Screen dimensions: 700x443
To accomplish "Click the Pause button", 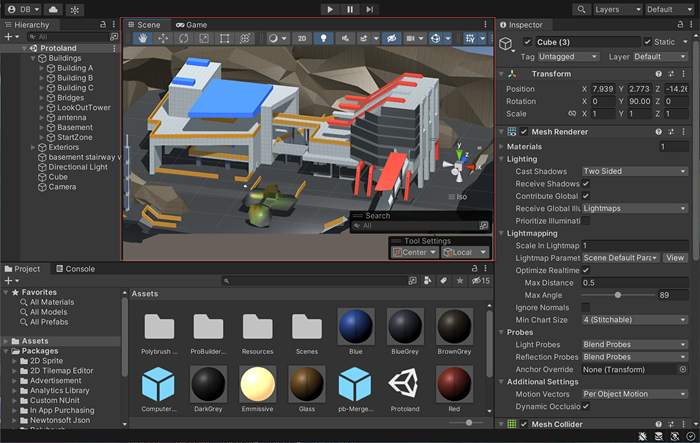I will tap(350, 9).
